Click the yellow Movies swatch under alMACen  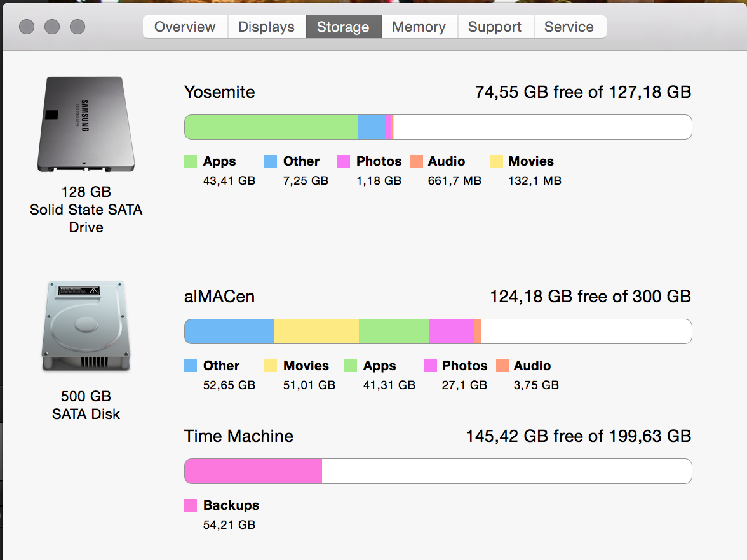[x=271, y=366]
